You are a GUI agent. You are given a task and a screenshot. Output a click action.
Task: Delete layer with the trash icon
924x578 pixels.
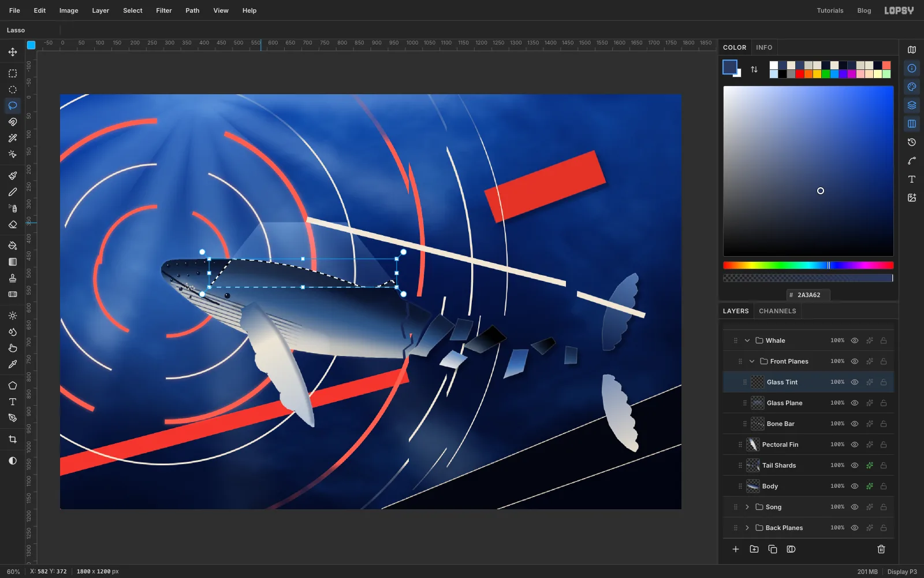click(x=881, y=549)
